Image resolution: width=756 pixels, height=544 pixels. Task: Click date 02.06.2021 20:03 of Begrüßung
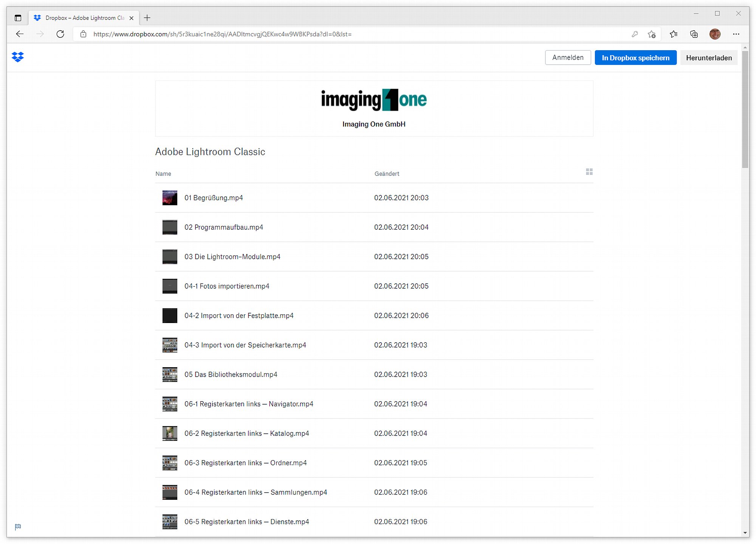click(x=401, y=198)
